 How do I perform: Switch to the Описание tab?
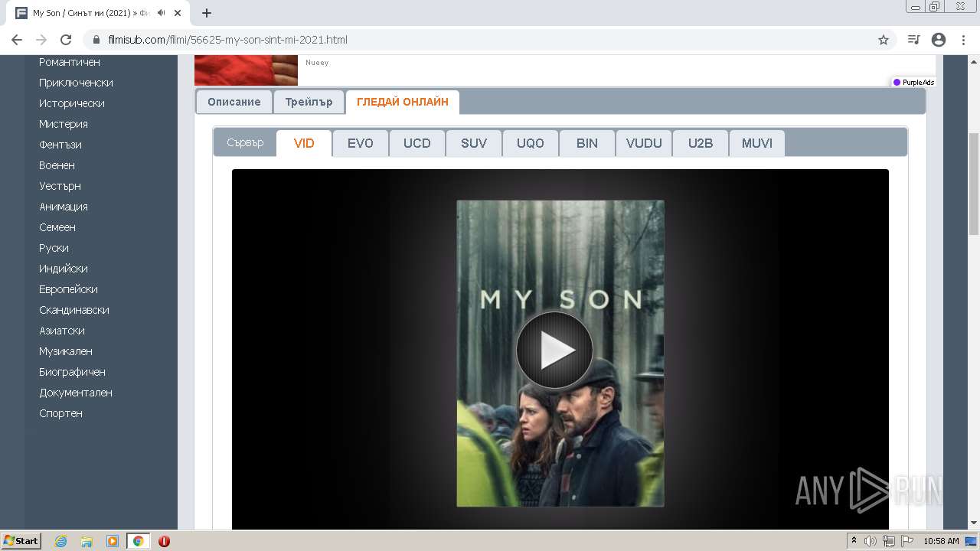pyautogui.click(x=234, y=102)
